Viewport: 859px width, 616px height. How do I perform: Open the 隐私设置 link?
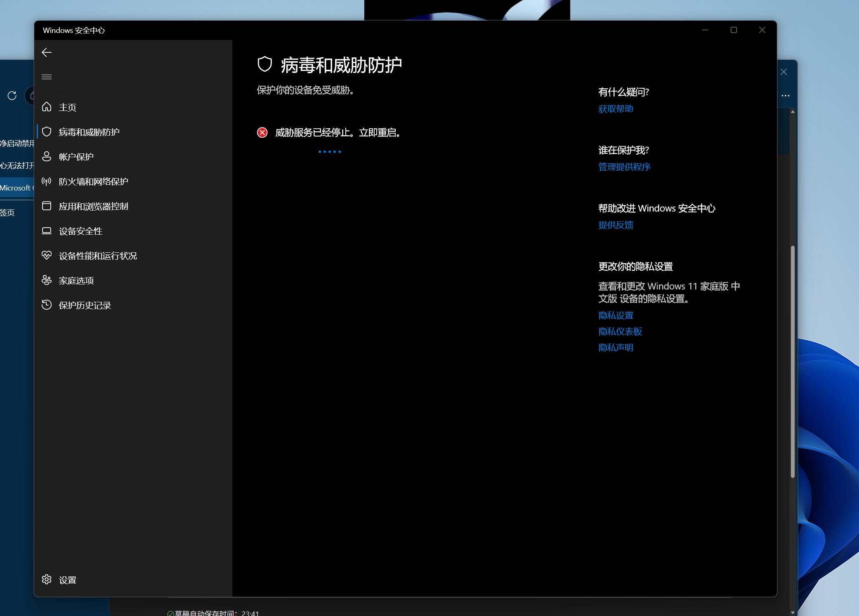[616, 315]
